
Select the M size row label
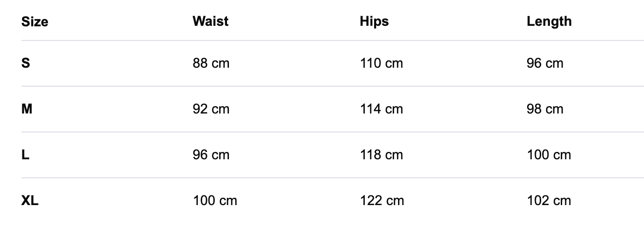coord(27,109)
